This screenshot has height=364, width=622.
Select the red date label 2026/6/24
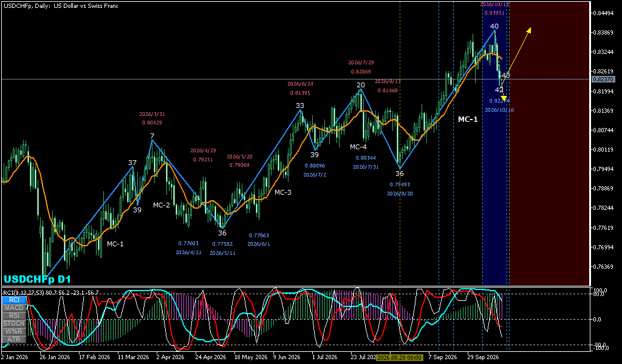point(300,84)
